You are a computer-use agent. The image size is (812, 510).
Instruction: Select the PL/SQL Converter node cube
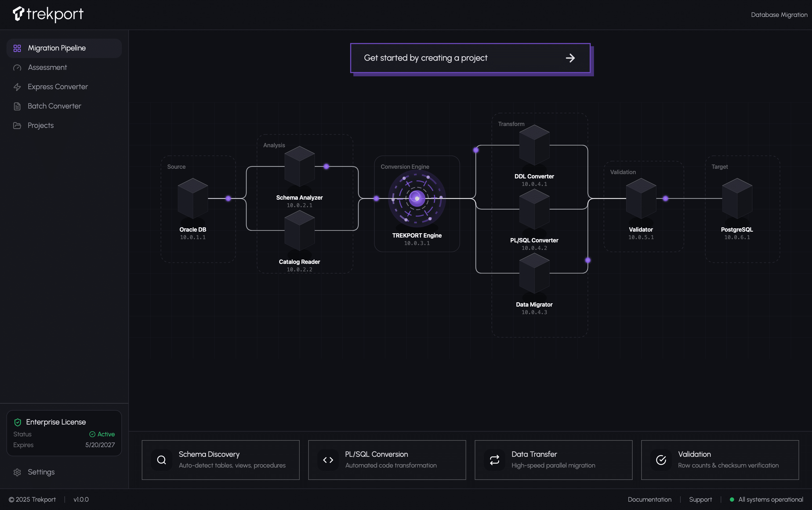point(534,209)
